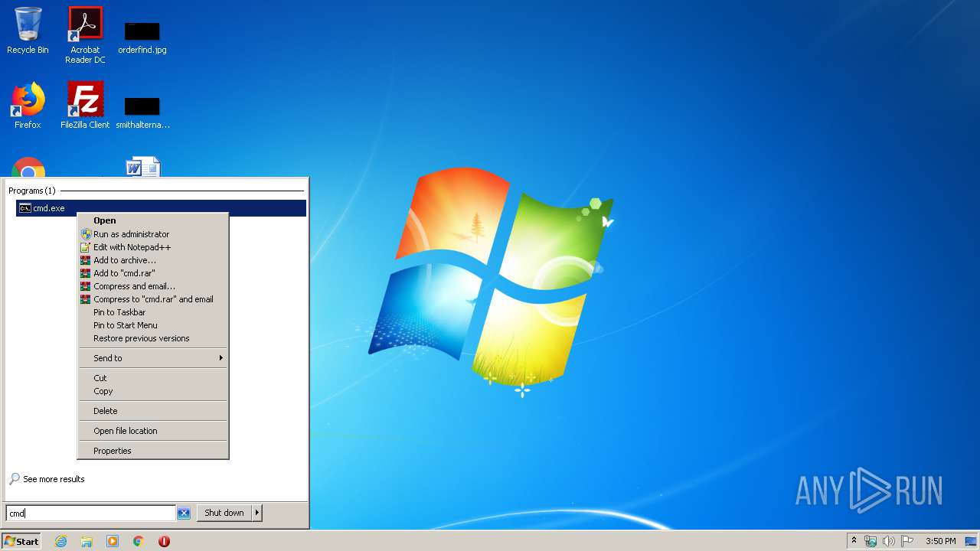The width and height of the screenshot is (980, 551).
Task: Launch Firefox from the desktop
Action: tap(28, 106)
